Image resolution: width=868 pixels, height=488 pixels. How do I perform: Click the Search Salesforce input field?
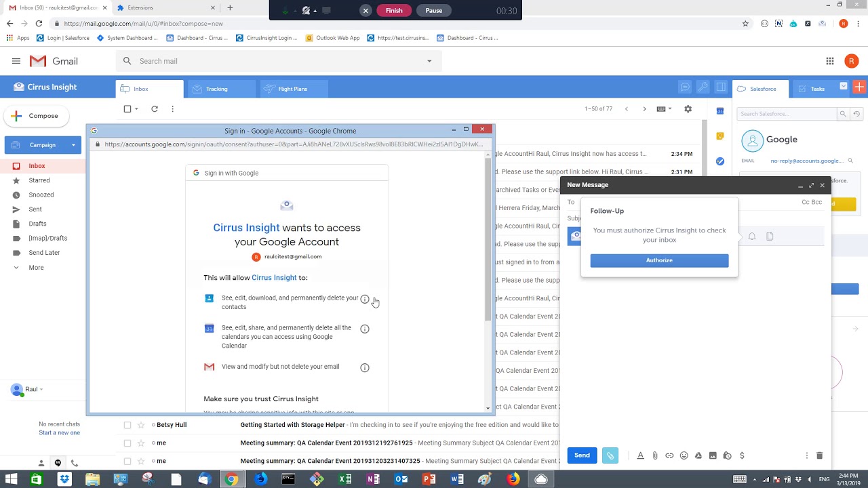787,114
